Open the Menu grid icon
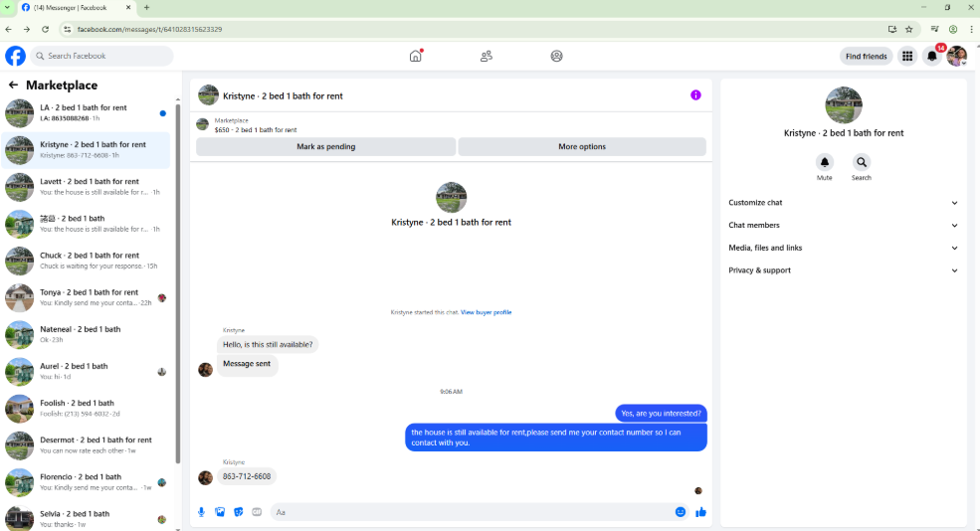Image resolution: width=980 pixels, height=531 pixels. 907,57
